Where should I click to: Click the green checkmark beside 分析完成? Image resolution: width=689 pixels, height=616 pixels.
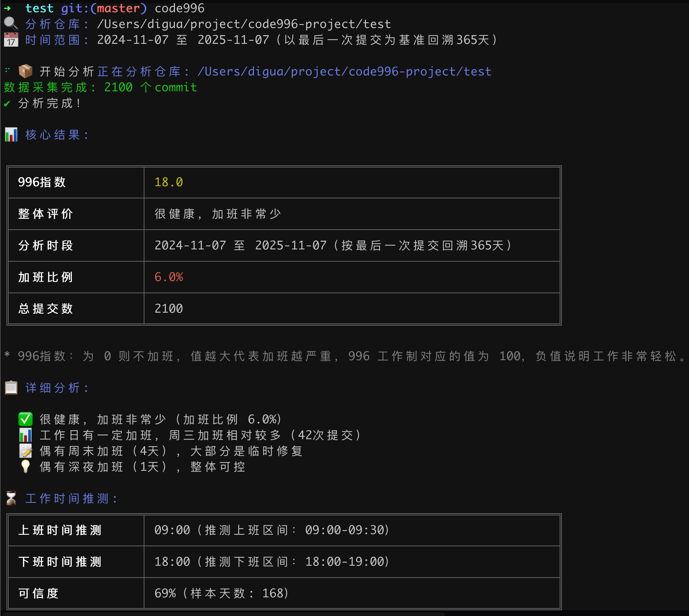7,104
